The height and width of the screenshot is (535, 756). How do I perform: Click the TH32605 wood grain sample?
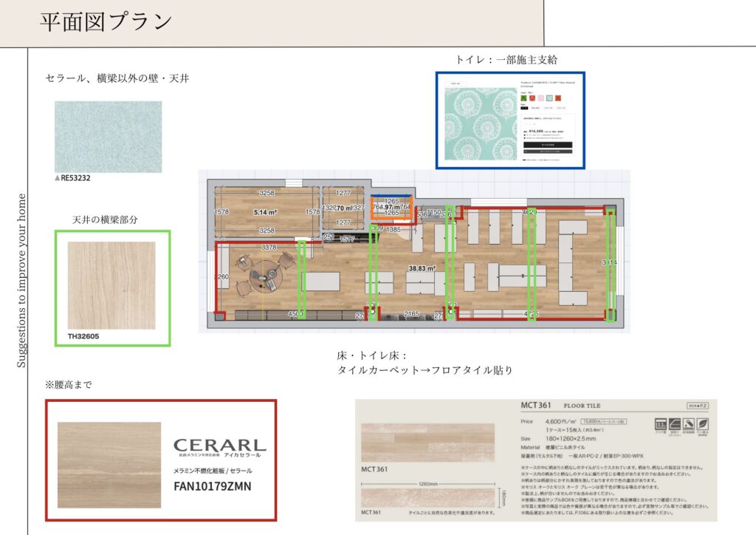[x=111, y=285]
